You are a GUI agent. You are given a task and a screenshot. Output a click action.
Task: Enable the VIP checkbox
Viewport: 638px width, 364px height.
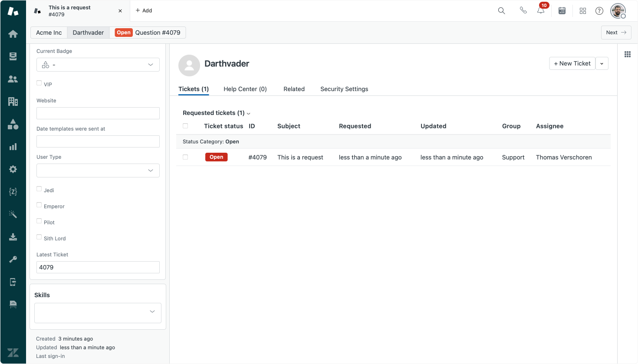pyautogui.click(x=39, y=83)
